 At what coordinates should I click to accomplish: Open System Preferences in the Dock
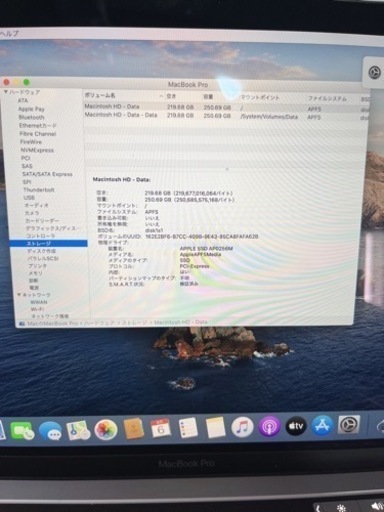[x=349, y=425]
